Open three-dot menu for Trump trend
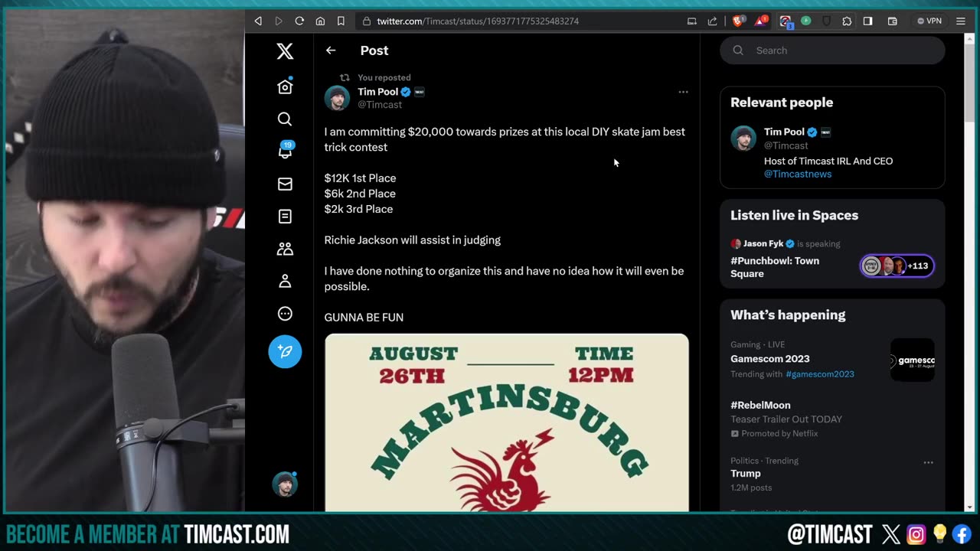This screenshot has width=980, height=551. (x=928, y=462)
